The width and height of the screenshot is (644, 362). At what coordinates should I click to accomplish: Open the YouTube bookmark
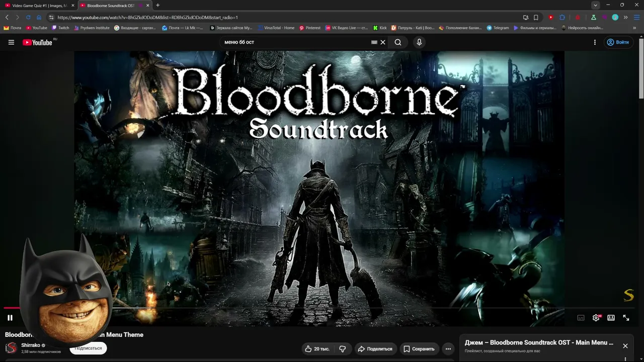pos(37,28)
